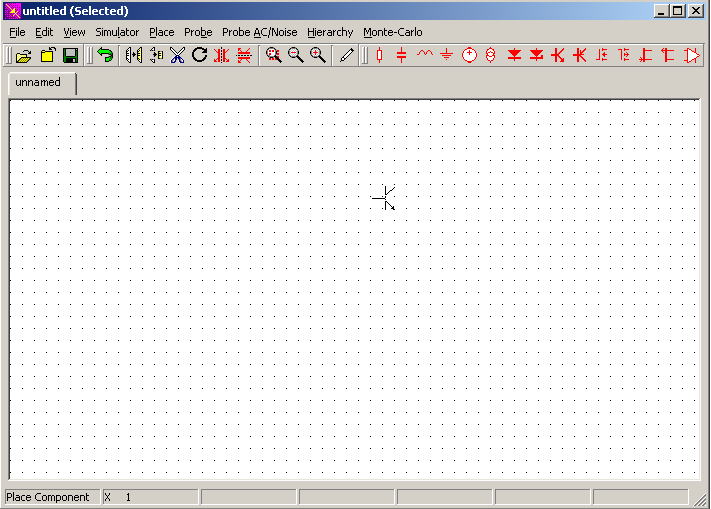This screenshot has height=509, width=711.
Task: Place an inductor from the toolbar
Action: click(x=424, y=55)
